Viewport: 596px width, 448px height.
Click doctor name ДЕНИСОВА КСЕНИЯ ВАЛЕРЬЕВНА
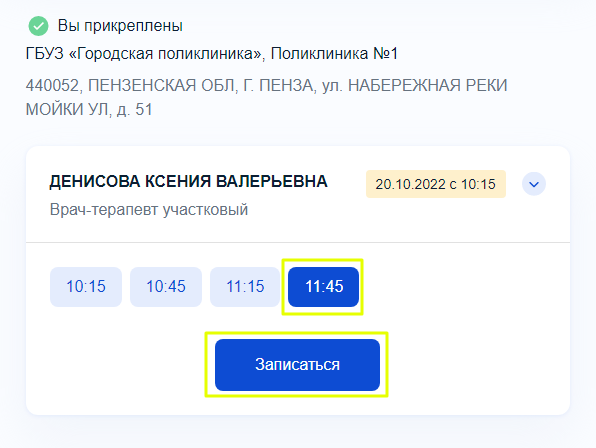[189, 182]
